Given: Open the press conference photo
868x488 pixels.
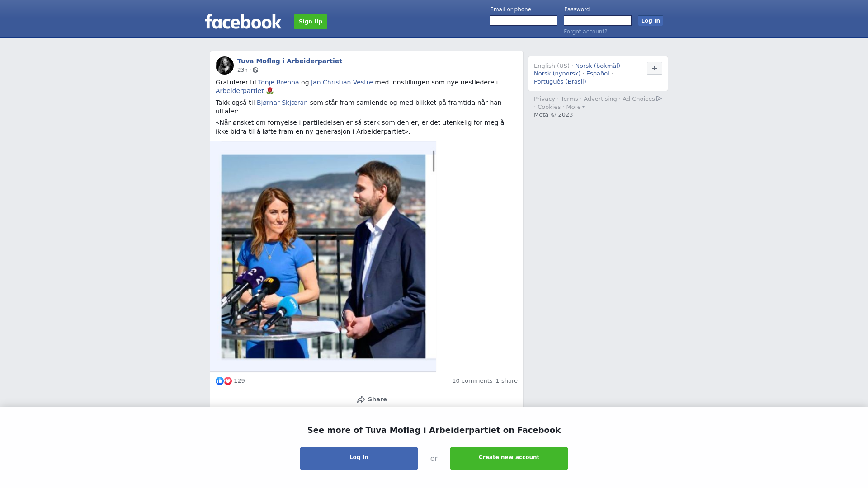Looking at the screenshot, I should point(323,256).
